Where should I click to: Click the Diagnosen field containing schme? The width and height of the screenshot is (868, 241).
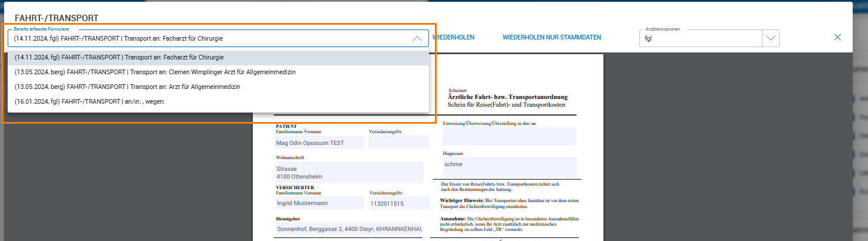[x=509, y=167]
